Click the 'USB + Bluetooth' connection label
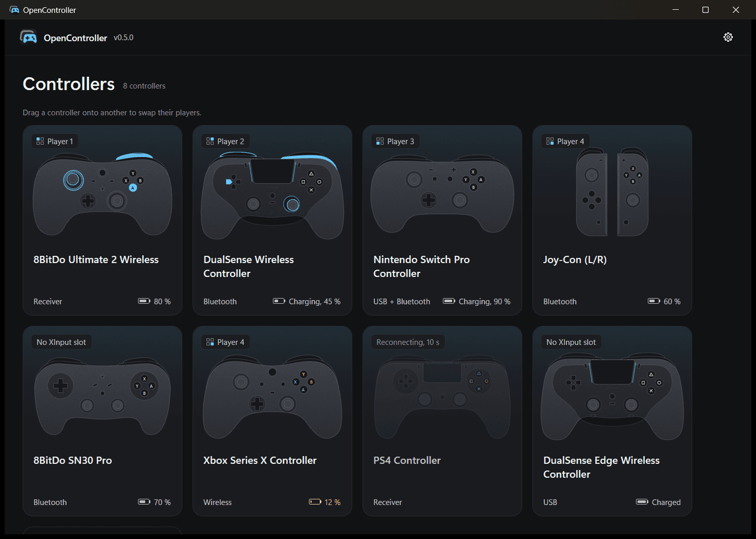Screen dimensions: 756x539 coord(402,302)
